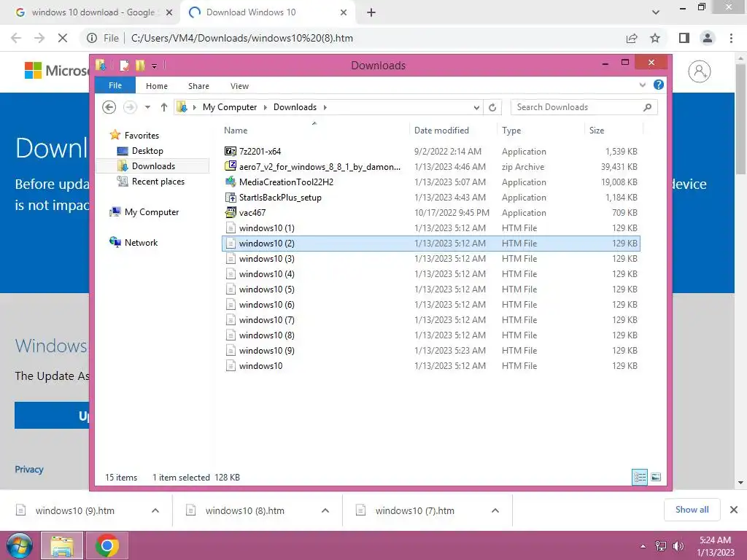Viewport: 747px width, 560px height.
Task: Switch to the windows 10 download Google tab
Action: [x=93, y=12]
